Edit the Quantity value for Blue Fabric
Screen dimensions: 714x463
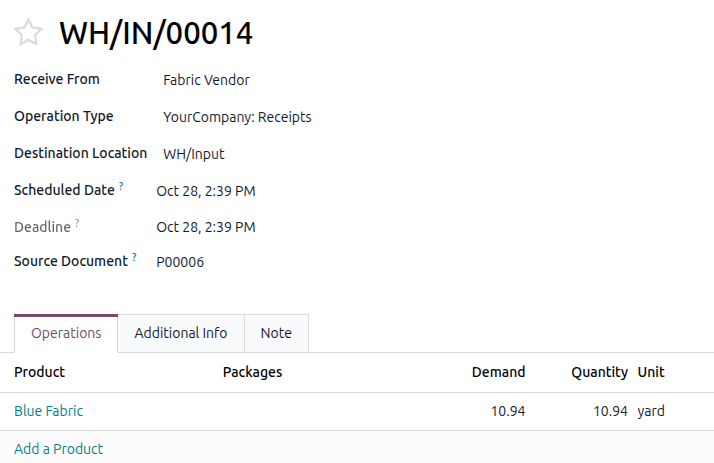pos(610,411)
